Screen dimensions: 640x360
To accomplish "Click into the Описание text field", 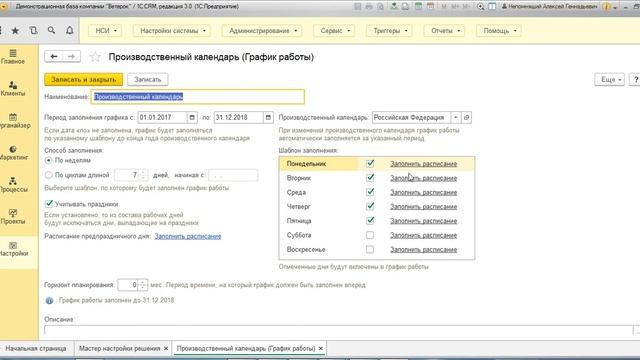I will coord(338,329).
